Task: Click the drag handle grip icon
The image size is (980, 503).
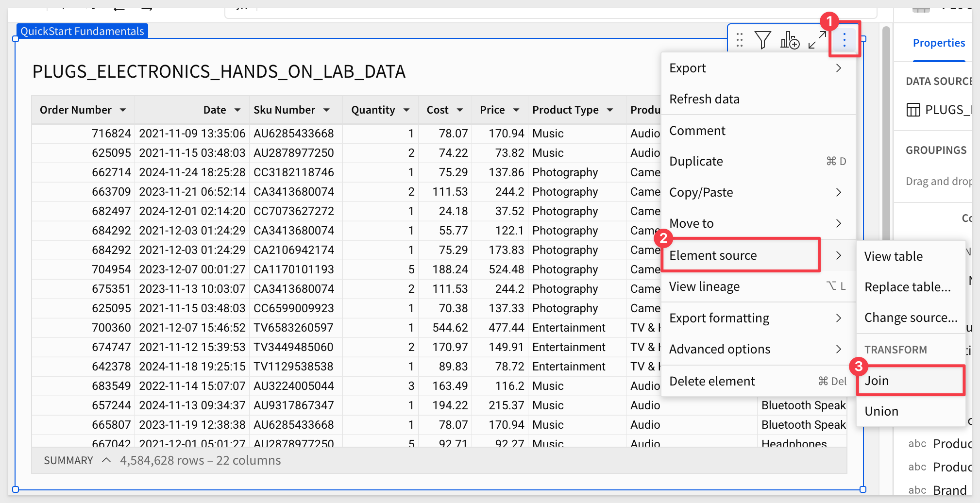Action: pyautogui.click(x=740, y=40)
